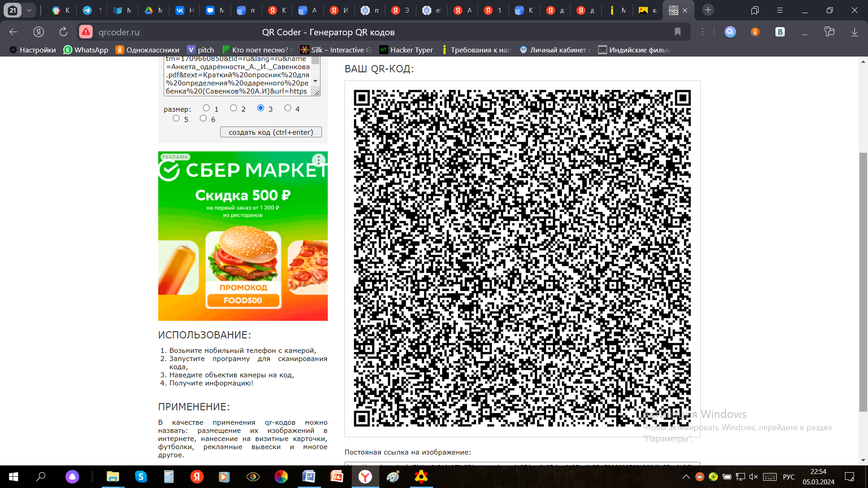
Task: Open File Explorer from the taskbar
Action: 113,477
